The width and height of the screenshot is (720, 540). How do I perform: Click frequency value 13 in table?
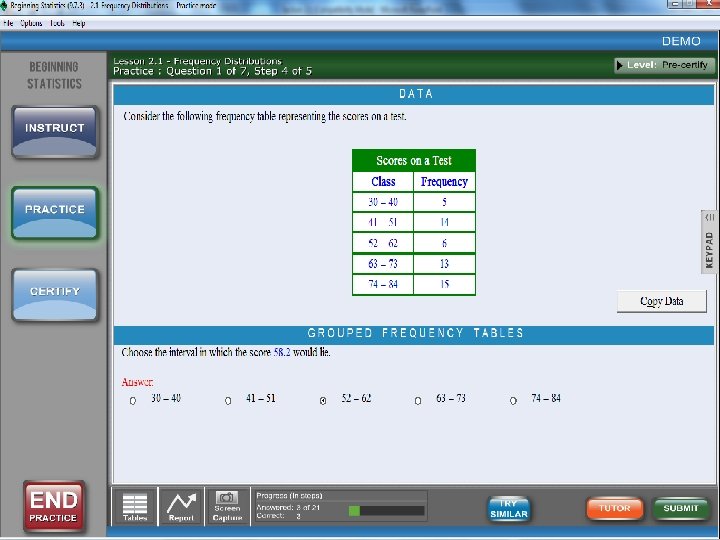click(444, 264)
